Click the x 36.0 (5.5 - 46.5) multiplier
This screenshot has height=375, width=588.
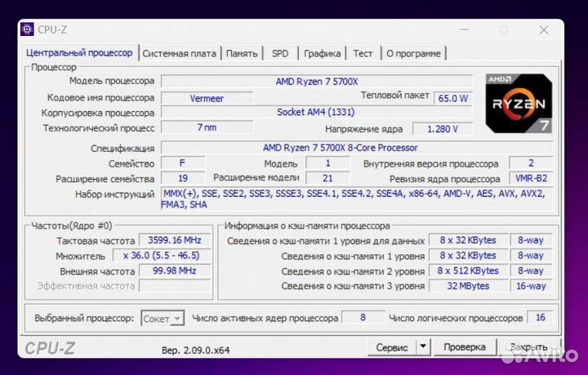coord(162,256)
